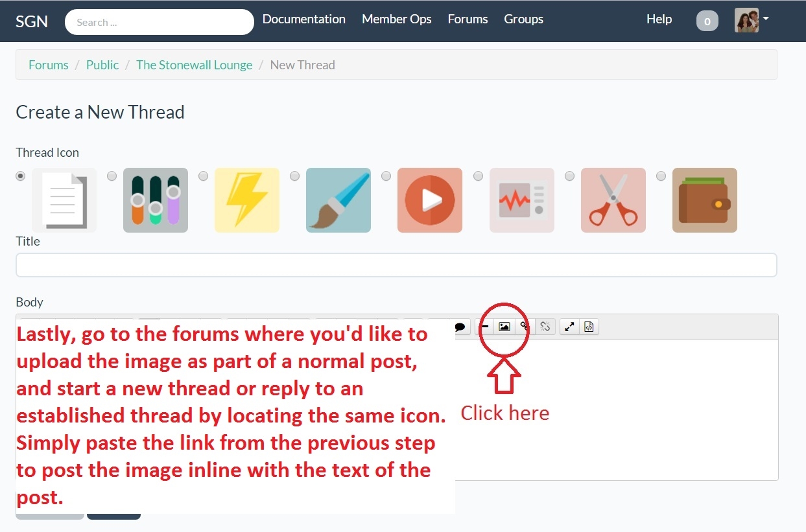Open the Documentation menu

point(303,19)
